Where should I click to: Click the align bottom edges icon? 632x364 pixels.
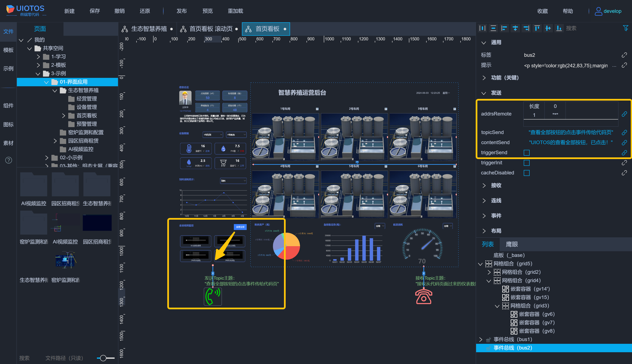(559, 28)
